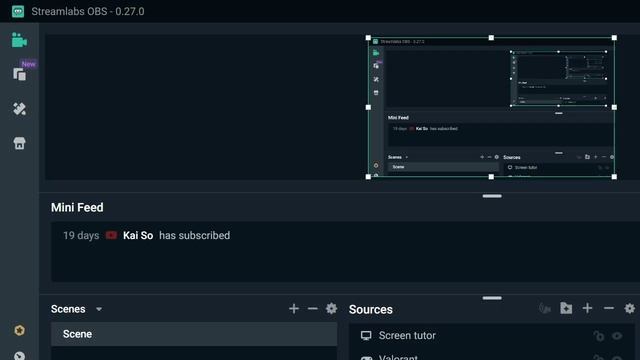Add a new source with plus icon
640x360 pixels.
587,308
